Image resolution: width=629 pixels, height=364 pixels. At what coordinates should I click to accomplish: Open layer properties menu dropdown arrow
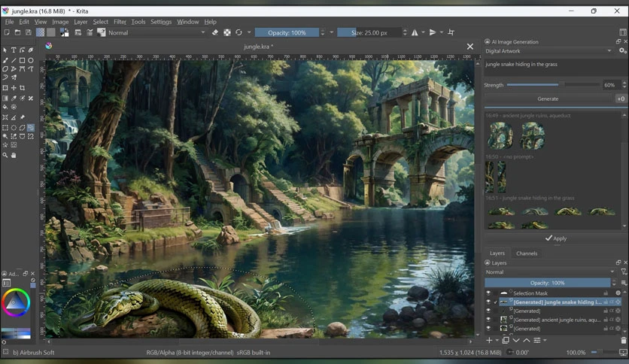point(545,341)
